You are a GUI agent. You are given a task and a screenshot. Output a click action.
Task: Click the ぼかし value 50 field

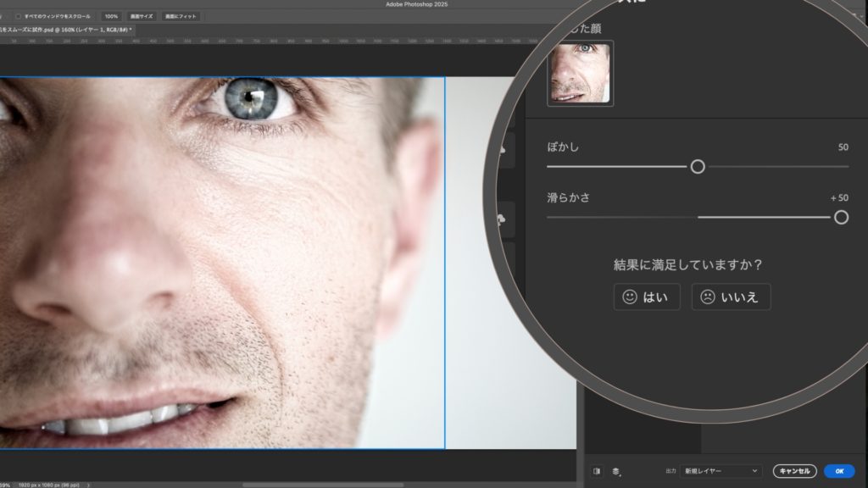coord(843,147)
